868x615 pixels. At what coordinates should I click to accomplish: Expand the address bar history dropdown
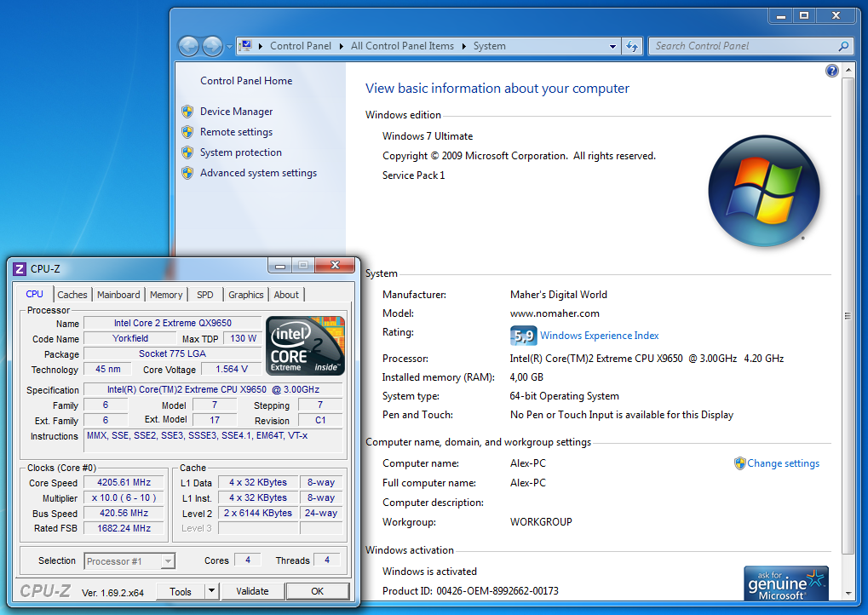coord(612,46)
